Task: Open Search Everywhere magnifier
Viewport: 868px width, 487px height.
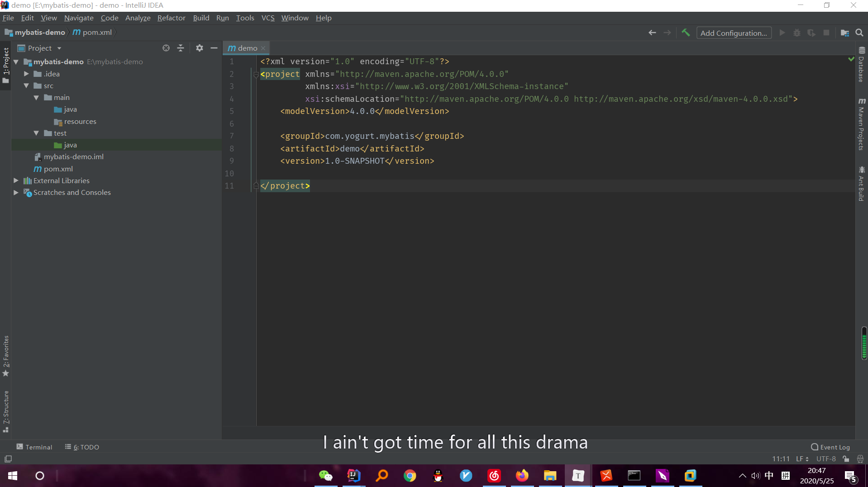Action: point(859,33)
